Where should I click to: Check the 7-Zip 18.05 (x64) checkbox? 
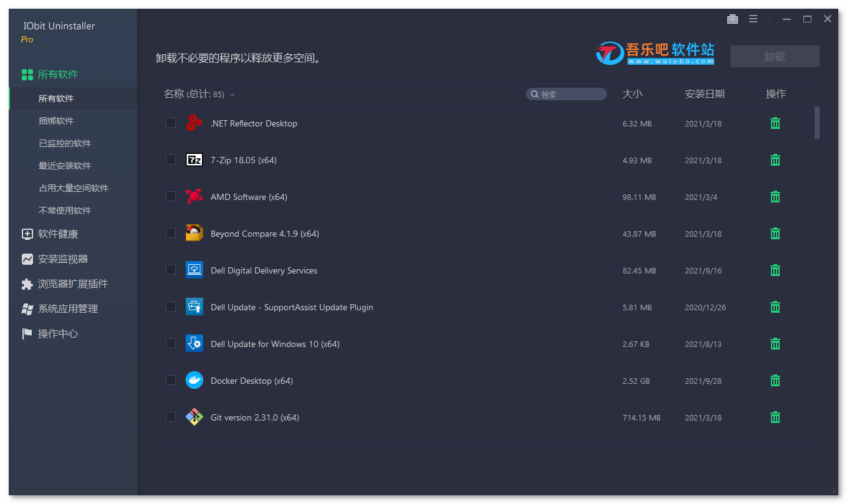click(x=171, y=159)
